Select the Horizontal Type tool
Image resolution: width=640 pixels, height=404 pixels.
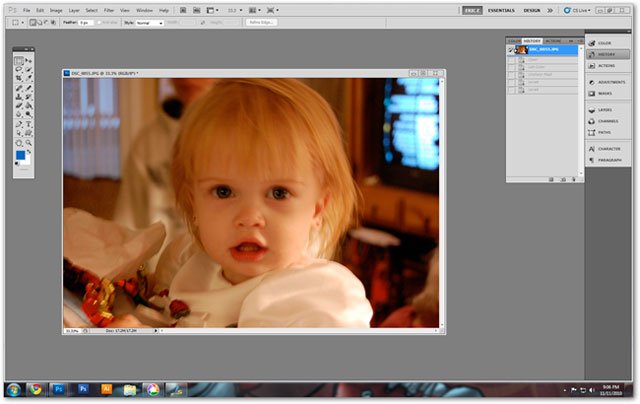(29, 124)
